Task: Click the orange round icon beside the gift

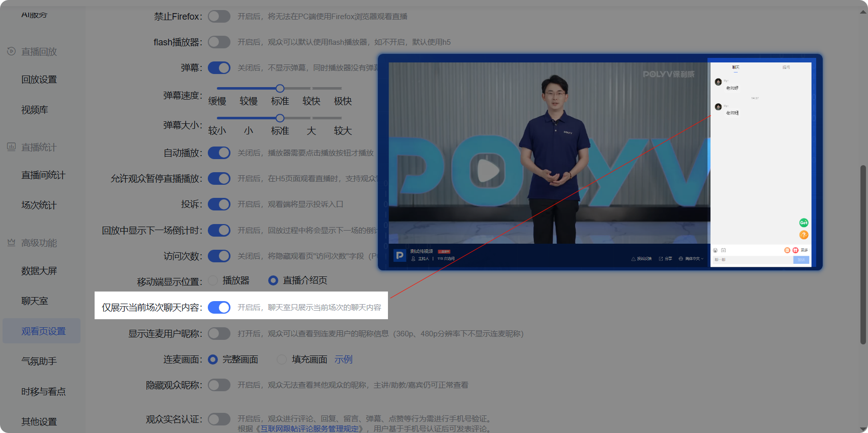Action: point(787,250)
